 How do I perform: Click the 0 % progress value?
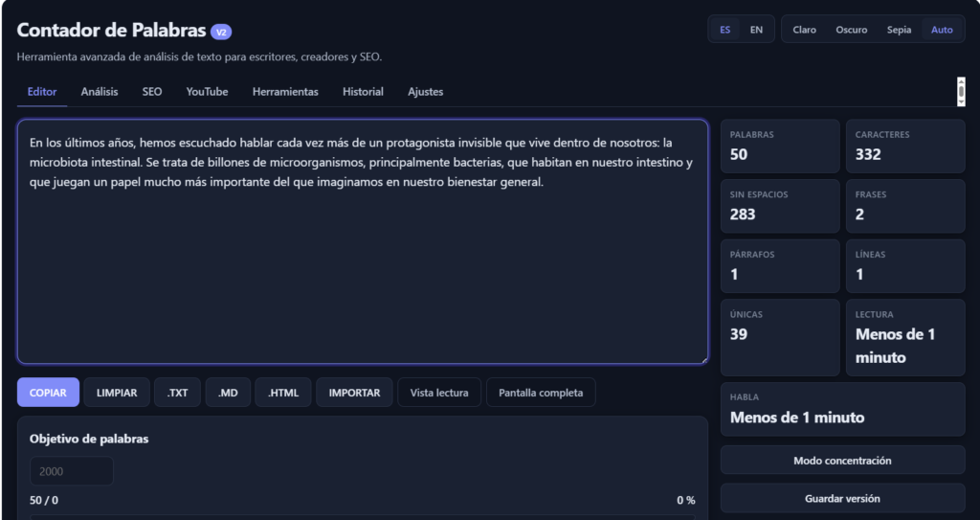(x=685, y=500)
